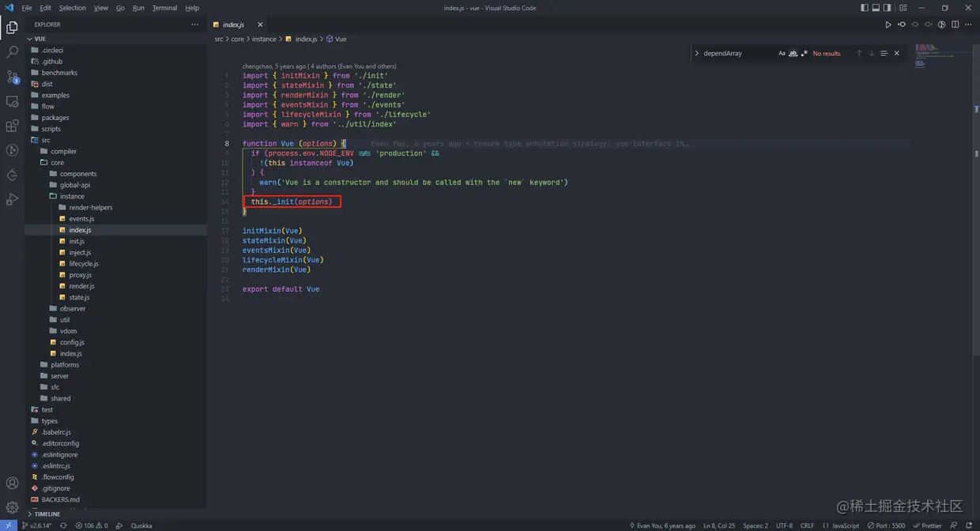Click Port : 5500 Live Server status
The image size is (980, 531).
pos(886,525)
